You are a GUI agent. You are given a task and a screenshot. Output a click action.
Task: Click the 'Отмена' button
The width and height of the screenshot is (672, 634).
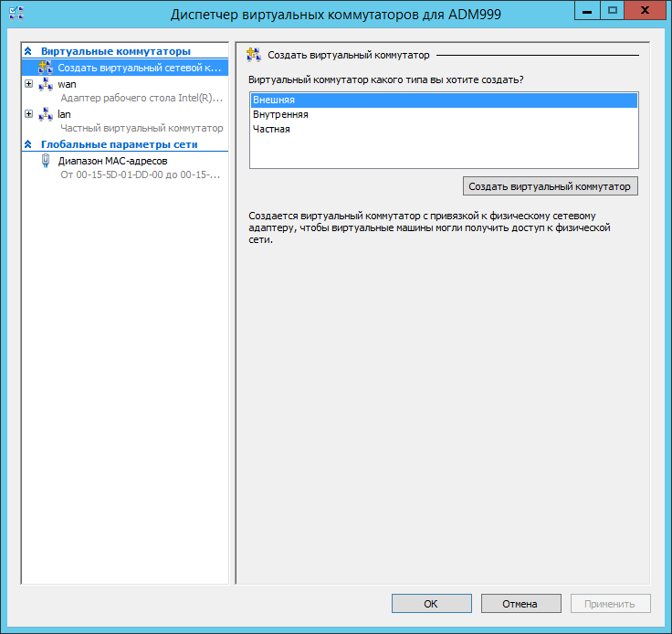521,604
